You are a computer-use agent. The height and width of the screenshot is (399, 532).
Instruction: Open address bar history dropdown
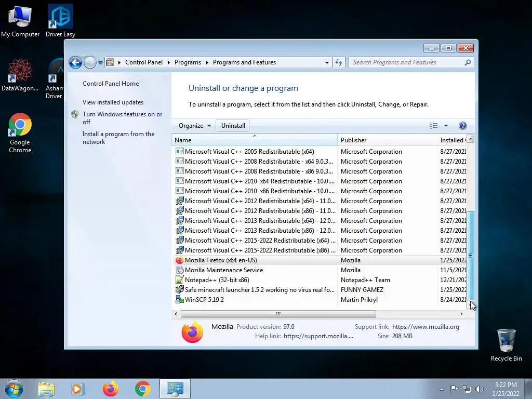click(x=327, y=62)
